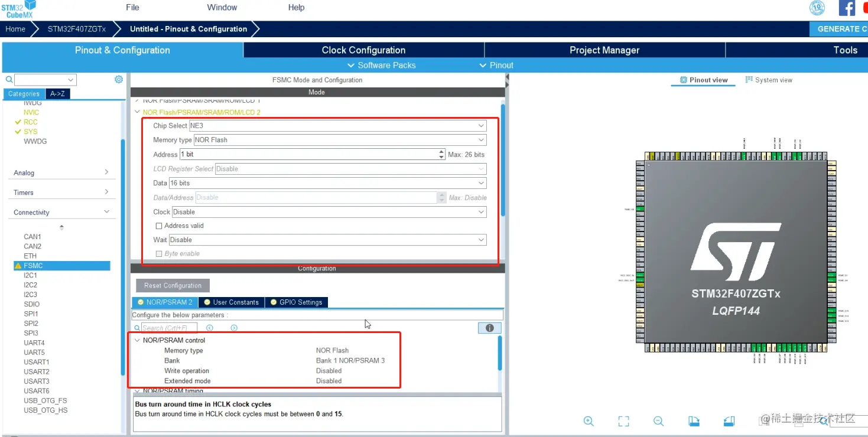Rotate chip view counter-clockwise
868x437 pixels.
(x=729, y=421)
